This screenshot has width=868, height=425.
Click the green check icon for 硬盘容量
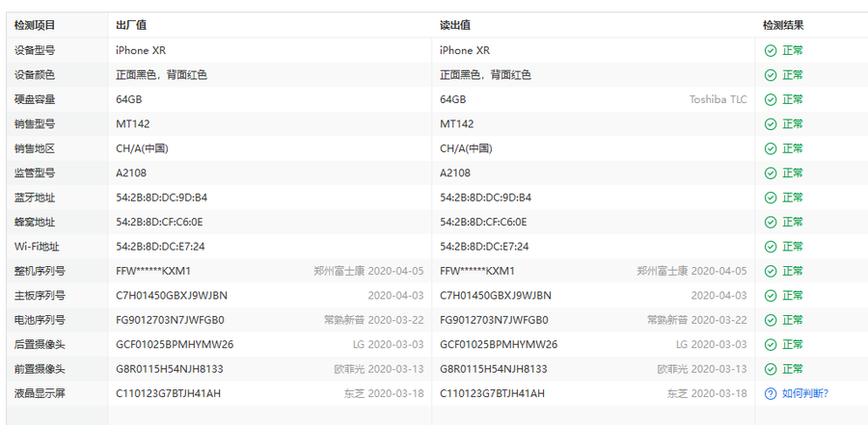(x=771, y=99)
